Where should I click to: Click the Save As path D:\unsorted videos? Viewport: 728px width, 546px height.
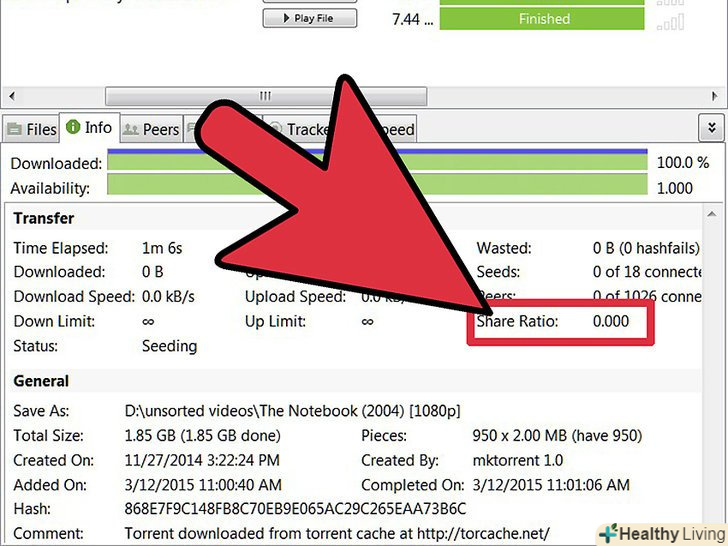[x=292, y=411]
